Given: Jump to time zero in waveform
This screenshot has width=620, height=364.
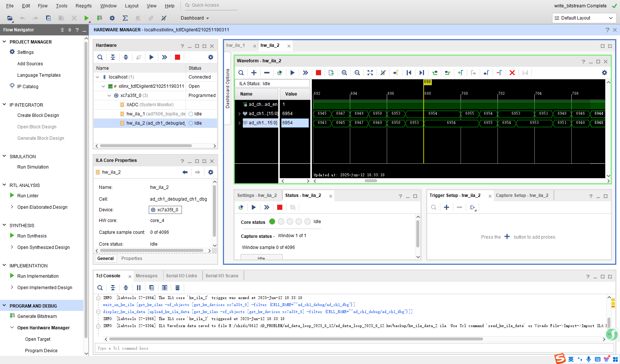Looking at the screenshot, I should tap(409, 73).
